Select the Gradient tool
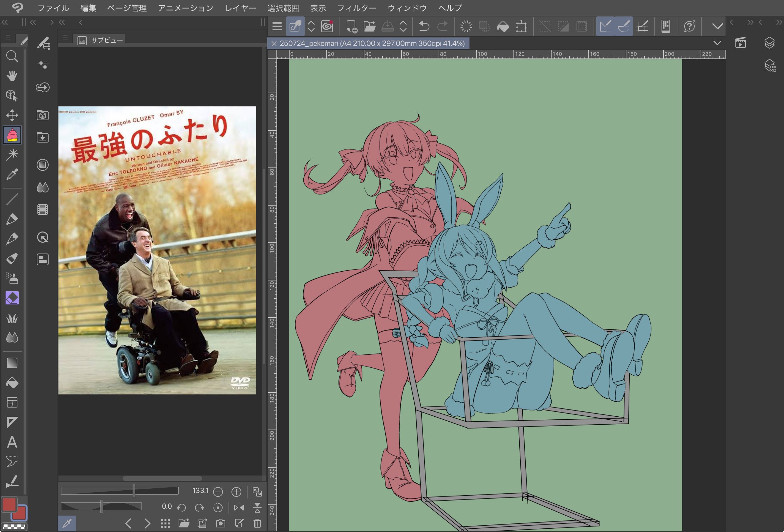Viewport: 784px width, 532px height. tap(12, 363)
